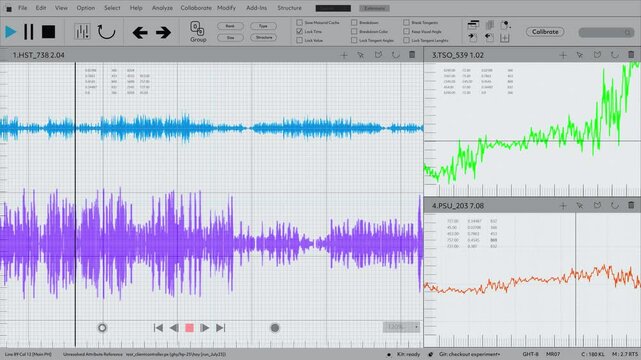Click the page with black dot icon
Image resolution: width=641 pixels, height=360 pixels.
pyautogui.click(x=505, y=25)
